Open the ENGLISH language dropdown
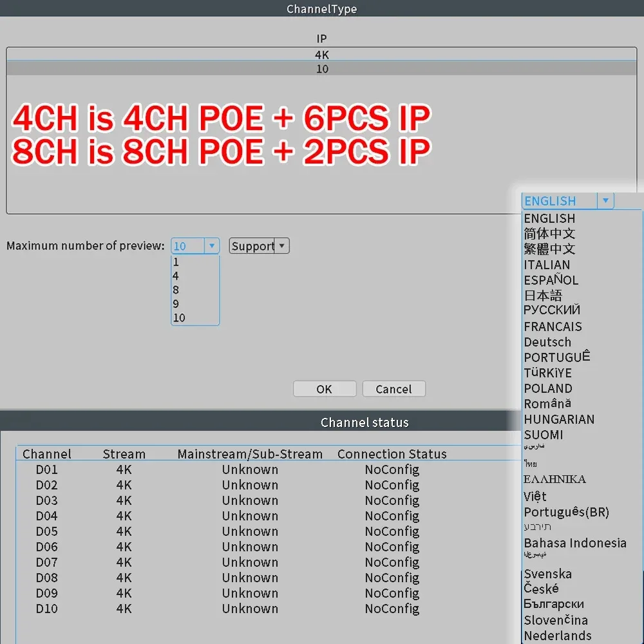The height and width of the screenshot is (644, 644). point(605,200)
